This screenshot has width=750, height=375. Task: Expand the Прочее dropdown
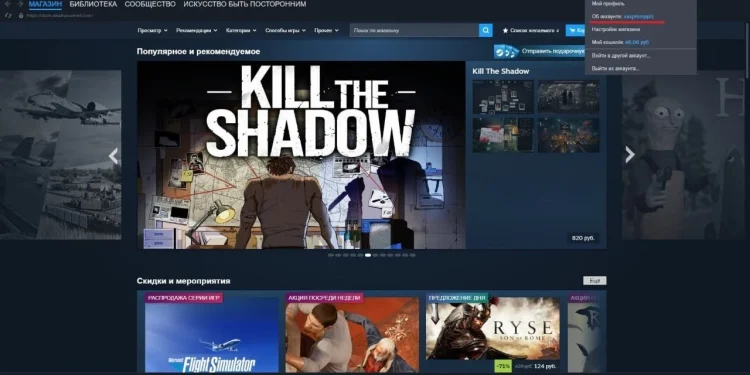[x=326, y=30]
